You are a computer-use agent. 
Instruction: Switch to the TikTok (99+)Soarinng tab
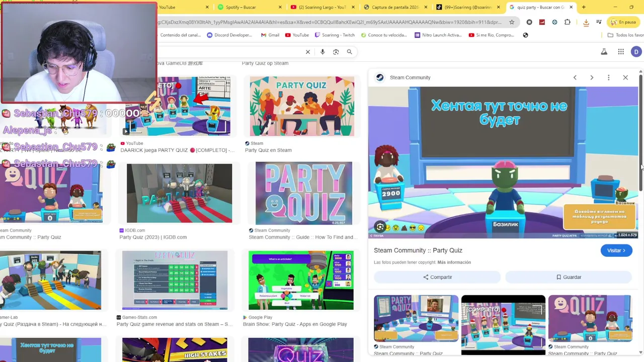tap(468, 7)
